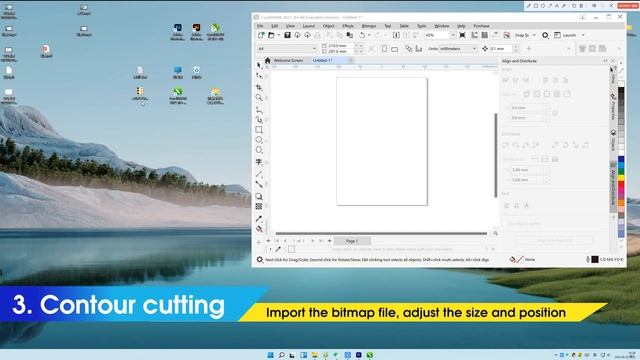Open the Page 1 tab
Image resolution: width=640 pixels, height=360 pixels.
(352, 241)
